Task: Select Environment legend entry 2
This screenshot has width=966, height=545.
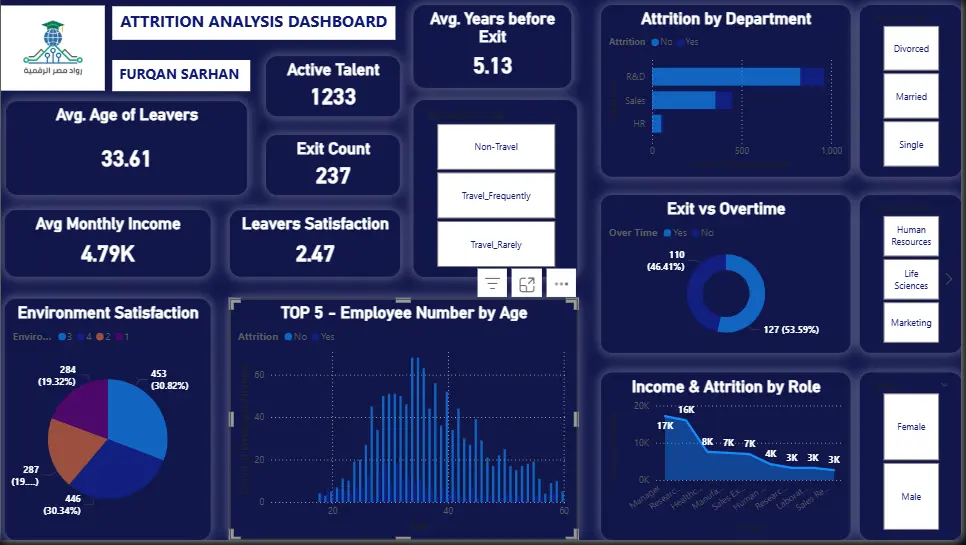Action: (103, 337)
